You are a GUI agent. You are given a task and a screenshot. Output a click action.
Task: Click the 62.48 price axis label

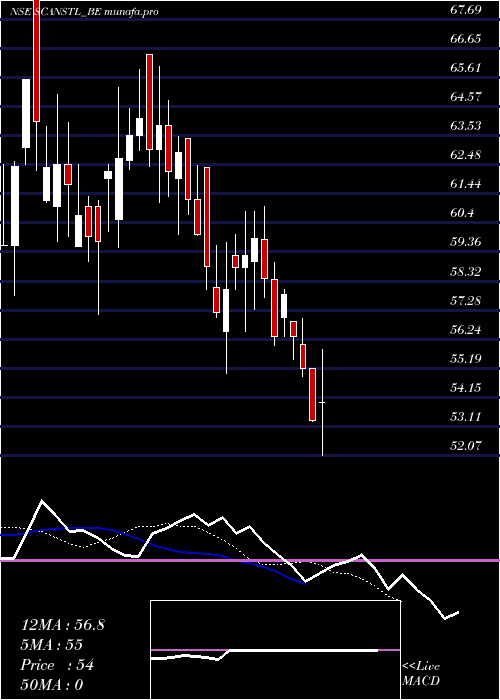[466, 155]
